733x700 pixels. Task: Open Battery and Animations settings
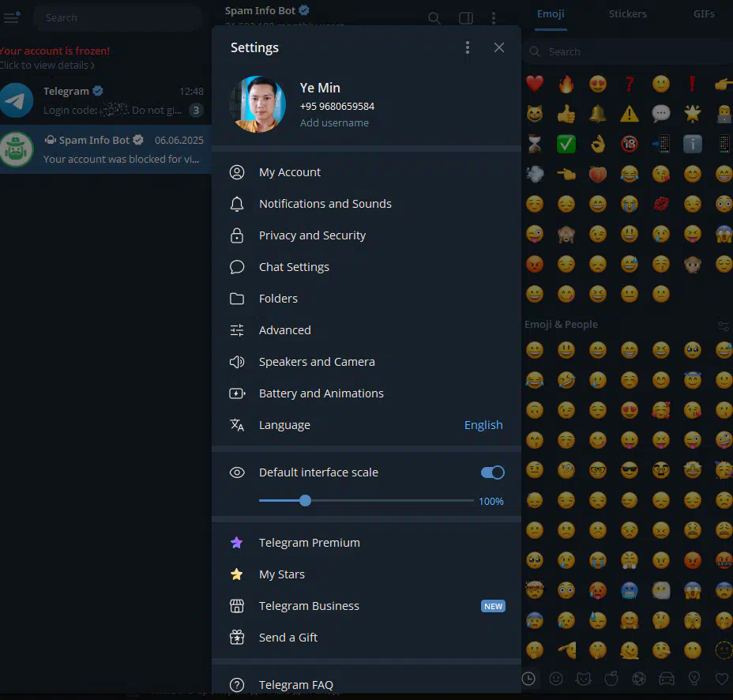click(366, 393)
